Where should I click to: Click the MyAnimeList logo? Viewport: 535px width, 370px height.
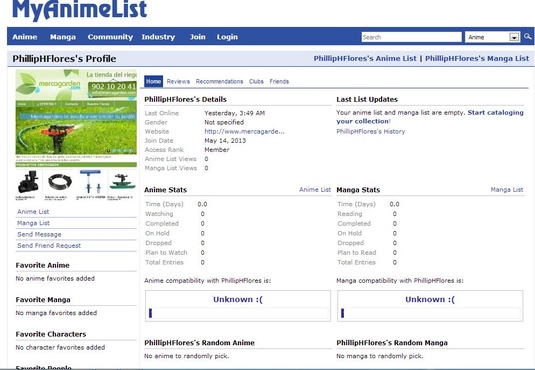[x=79, y=10]
